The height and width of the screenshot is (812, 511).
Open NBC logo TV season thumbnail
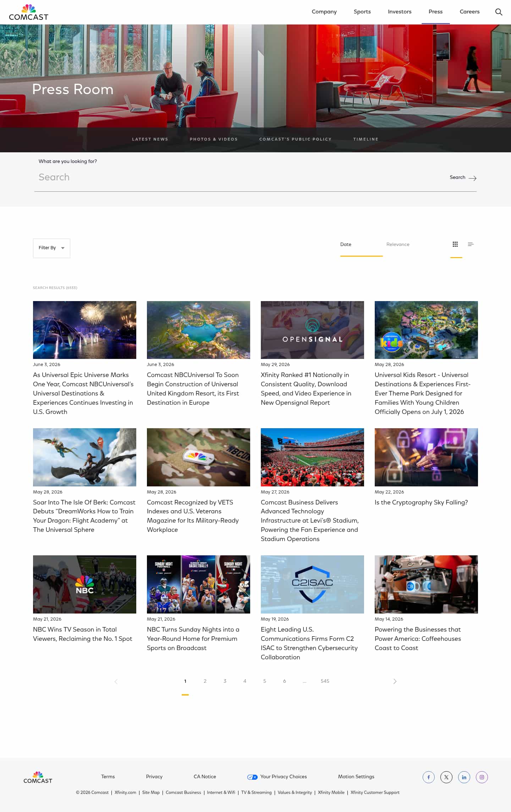[x=84, y=584]
